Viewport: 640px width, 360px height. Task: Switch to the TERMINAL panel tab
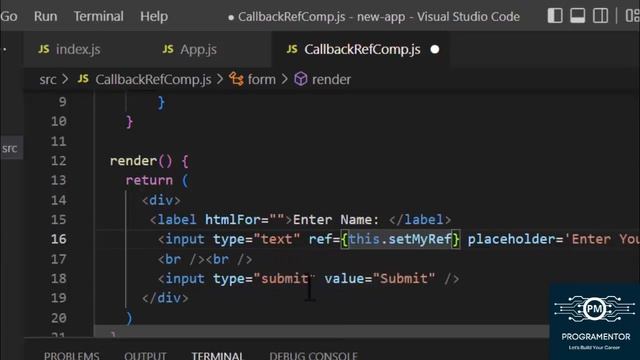tap(218, 356)
